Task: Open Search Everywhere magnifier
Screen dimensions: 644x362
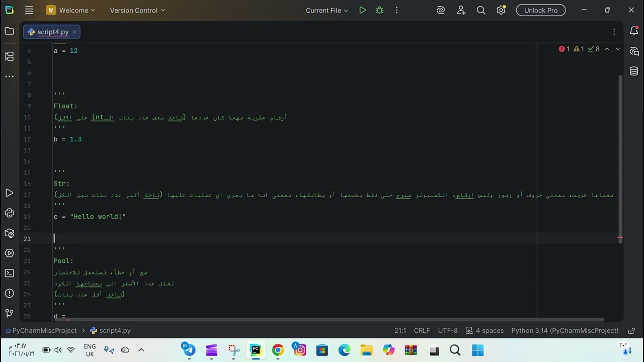Action: [481, 10]
